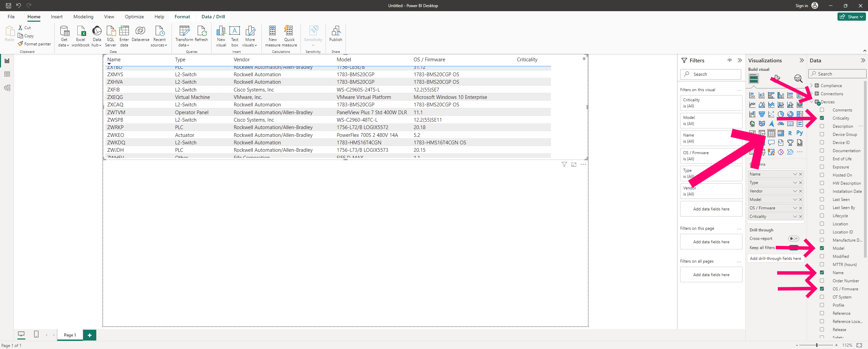Screen dimensions: 868x349
Task: Click Add data fields here under Drill through
Action: click(776, 258)
